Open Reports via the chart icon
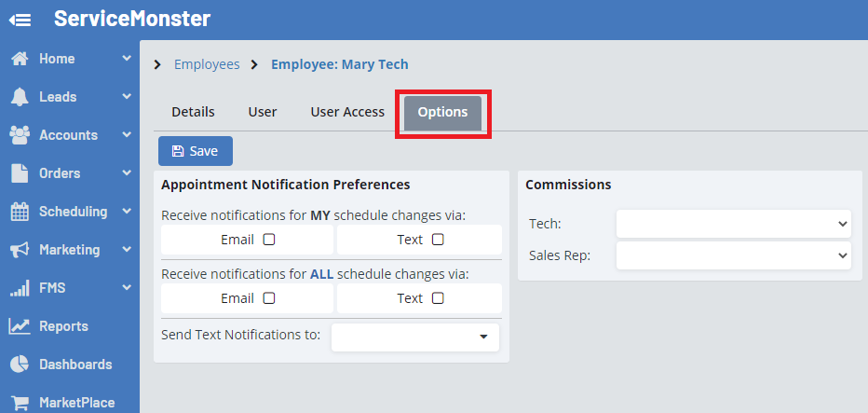868x413 pixels. [x=20, y=326]
